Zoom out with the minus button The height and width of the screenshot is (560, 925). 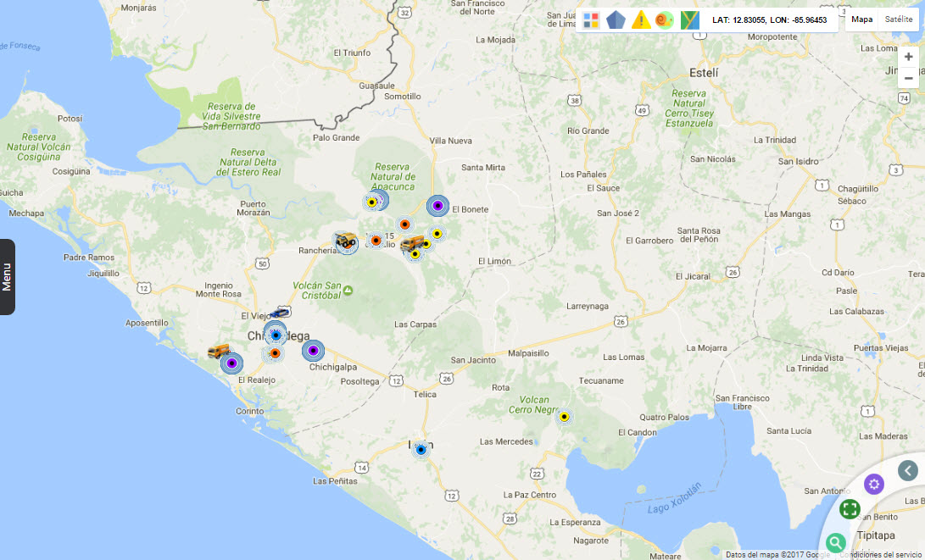[x=909, y=78]
